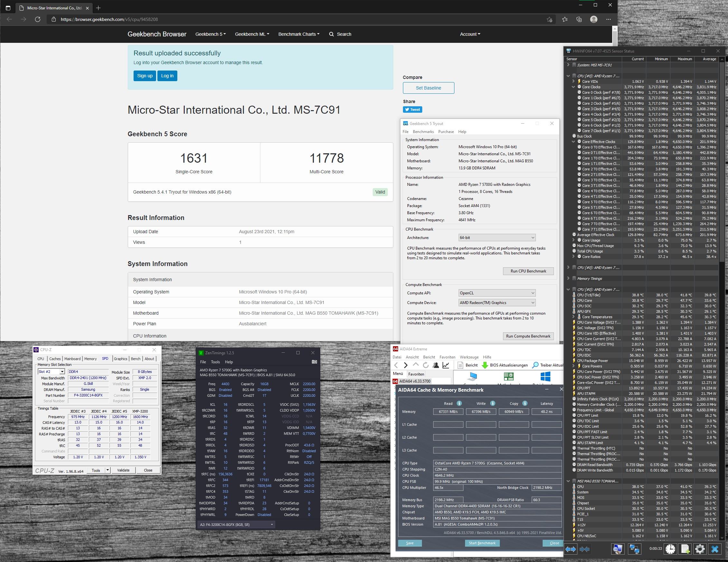Open Geekbench Architecture 64-bit dropdown
This screenshot has height=562, width=728.
tap(497, 237)
